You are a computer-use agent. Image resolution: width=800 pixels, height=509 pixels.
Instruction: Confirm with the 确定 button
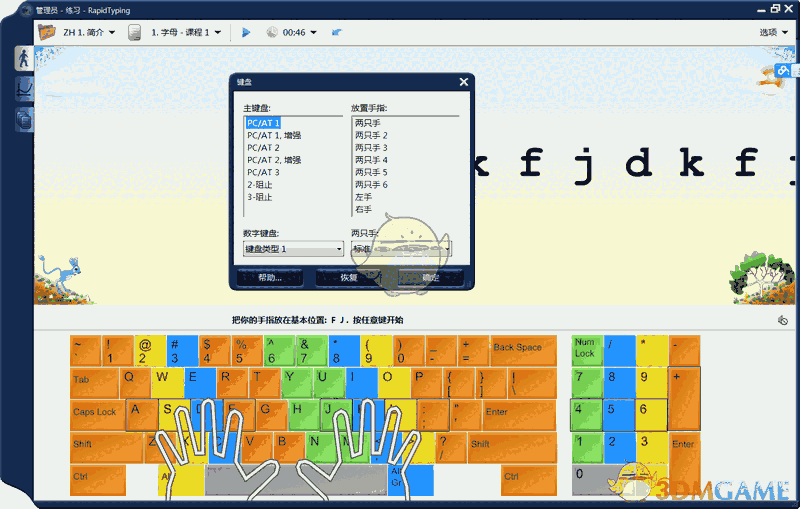pyautogui.click(x=431, y=277)
